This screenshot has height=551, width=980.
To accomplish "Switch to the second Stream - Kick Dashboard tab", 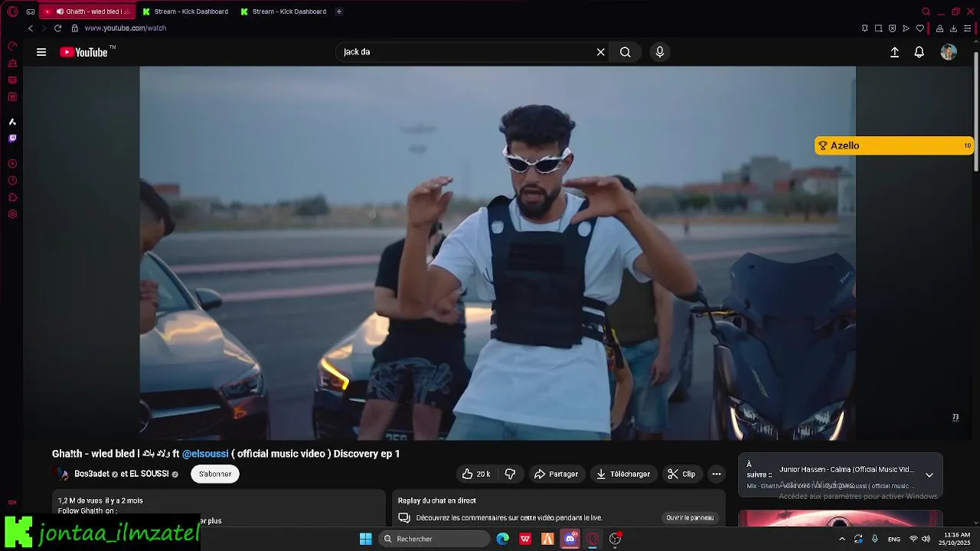I will click(283, 11).
